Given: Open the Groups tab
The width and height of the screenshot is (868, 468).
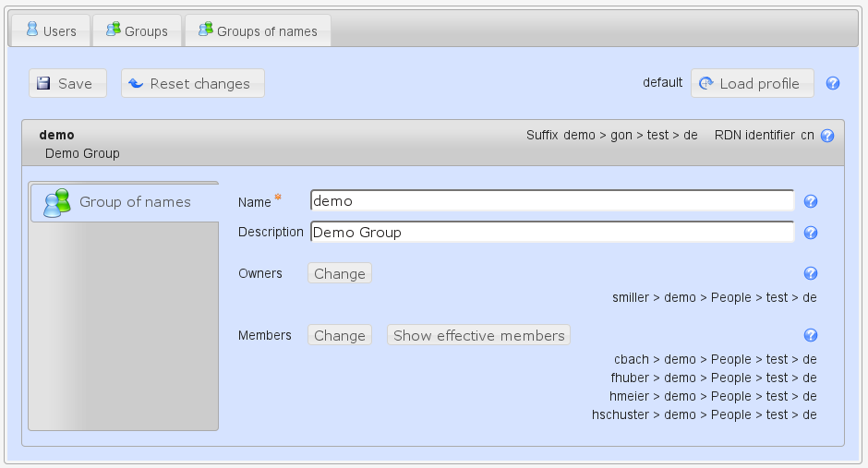Looking at the screenshot, I should (137, 31).
